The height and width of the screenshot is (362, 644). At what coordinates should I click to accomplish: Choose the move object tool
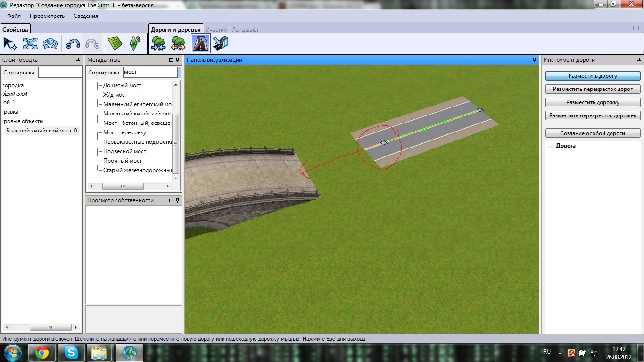tap(30, 44)
